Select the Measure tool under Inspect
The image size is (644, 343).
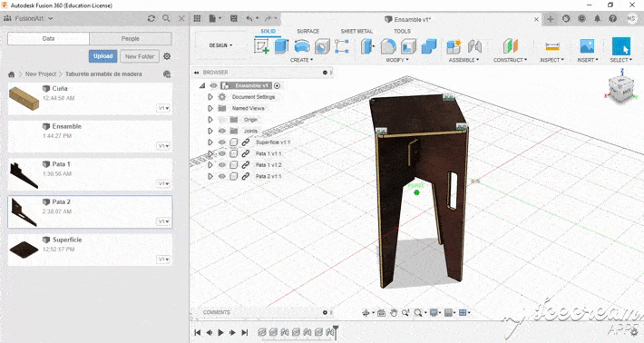552,46
